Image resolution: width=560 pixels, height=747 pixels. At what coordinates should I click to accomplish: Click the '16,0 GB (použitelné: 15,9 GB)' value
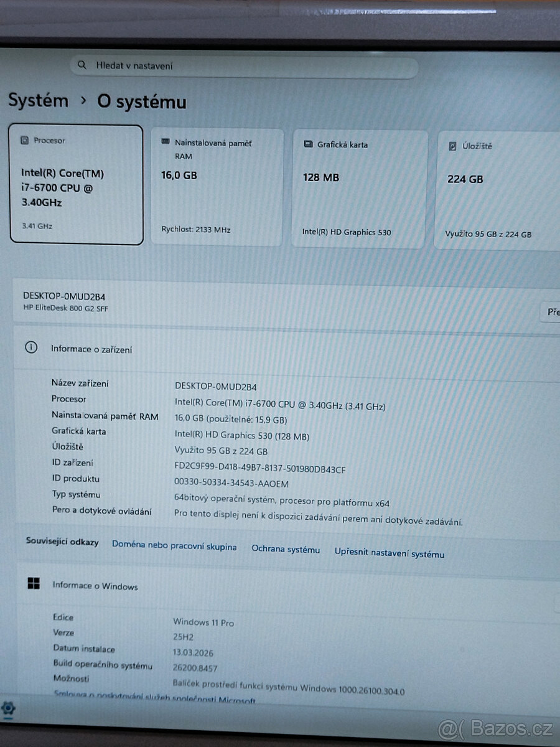click(231, 420)
